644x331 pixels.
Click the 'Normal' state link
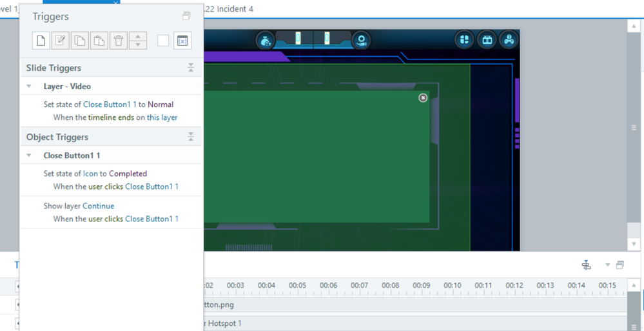click(161, 105)
